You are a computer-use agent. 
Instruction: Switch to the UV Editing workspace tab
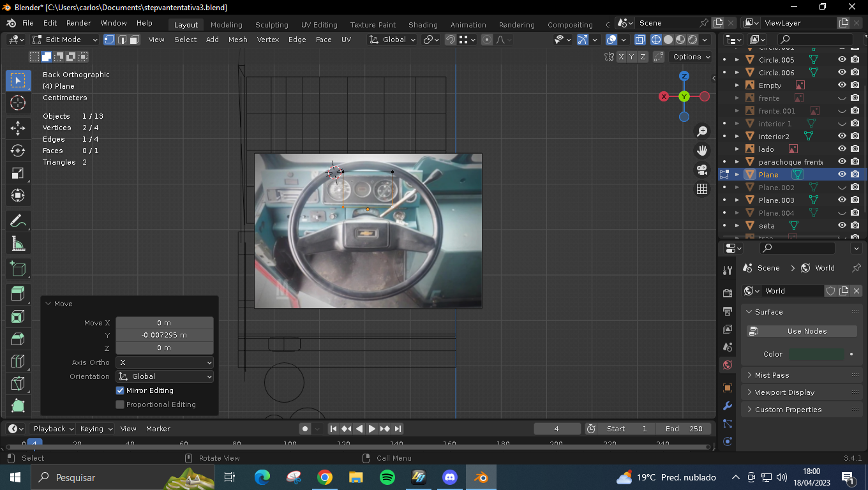(319, 25)
